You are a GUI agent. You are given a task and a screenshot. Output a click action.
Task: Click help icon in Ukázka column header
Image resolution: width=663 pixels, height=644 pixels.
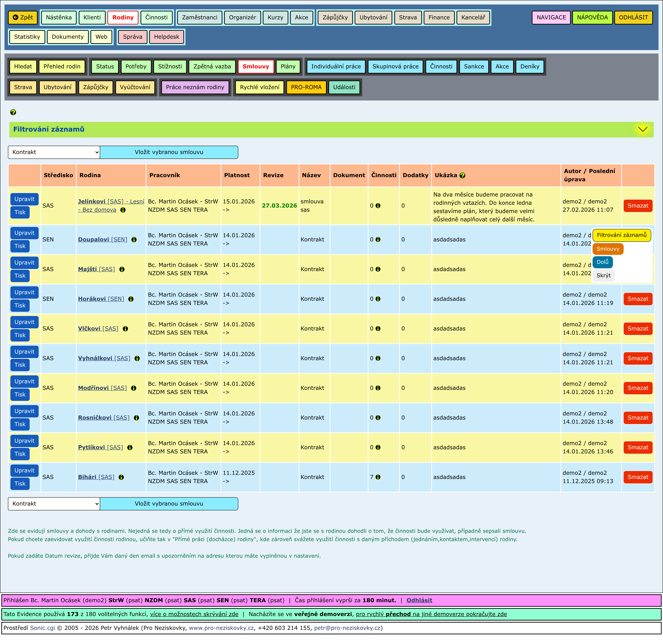coord(462,176)
